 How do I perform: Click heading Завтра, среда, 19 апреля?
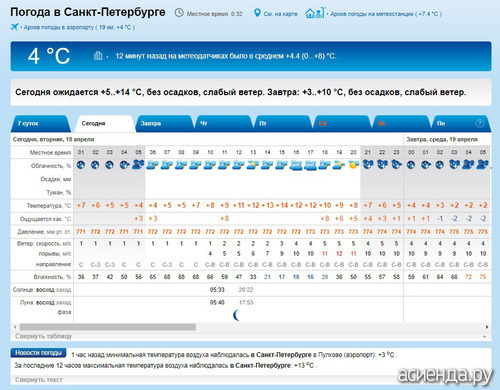coord(442,139)
